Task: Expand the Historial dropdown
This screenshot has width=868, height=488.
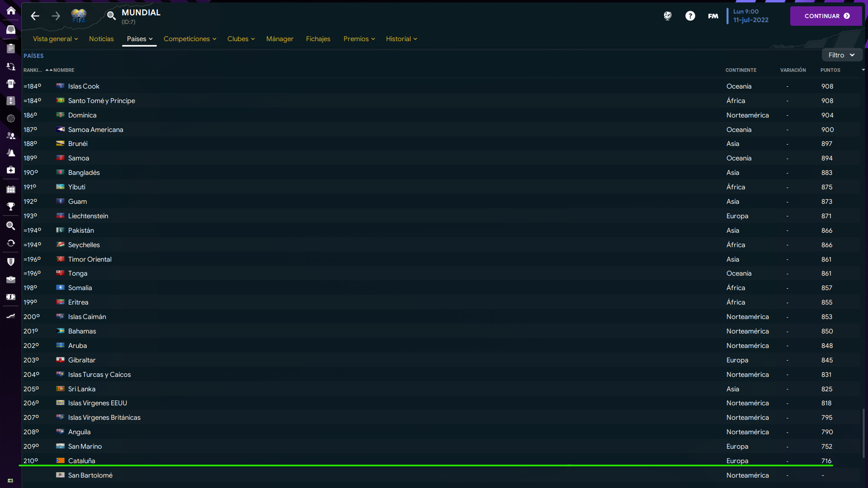Action: pyautogui.click(x=401, y=39)
